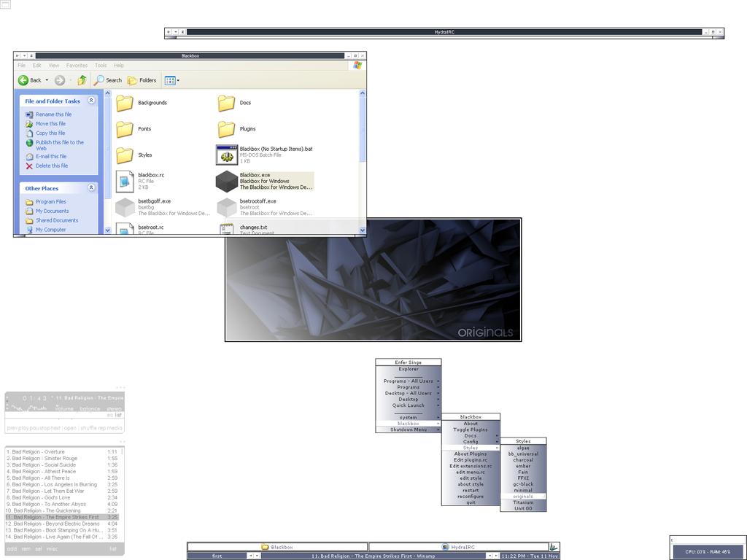
Task: Click Winamp balance slider
Action: 90,408
